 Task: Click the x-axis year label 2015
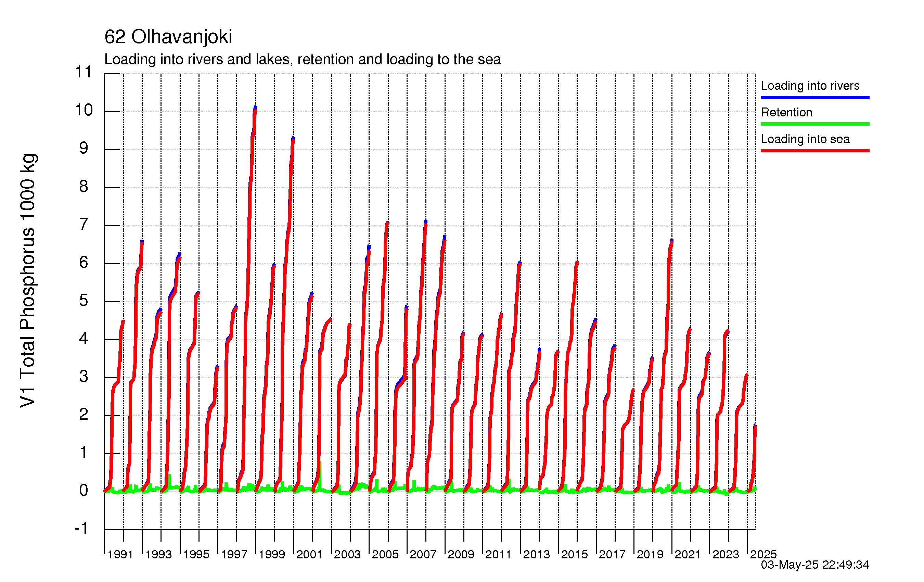(x=575, y=554)
